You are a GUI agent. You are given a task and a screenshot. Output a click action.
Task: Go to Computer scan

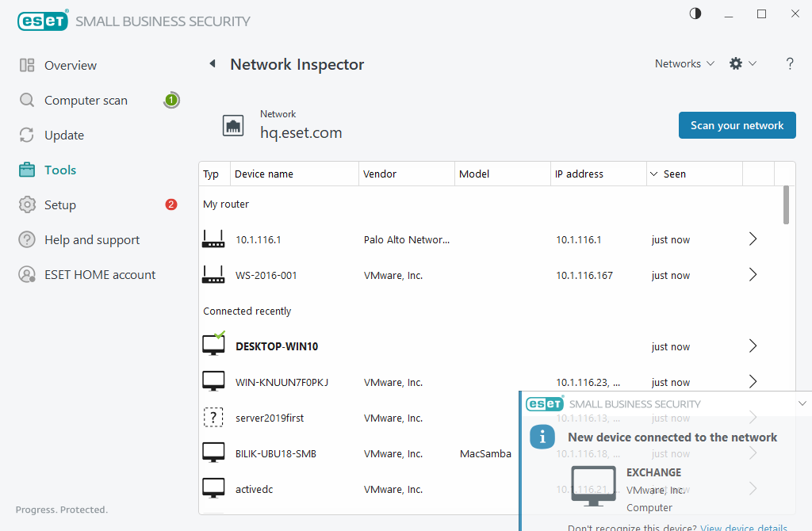coord(86,101)
